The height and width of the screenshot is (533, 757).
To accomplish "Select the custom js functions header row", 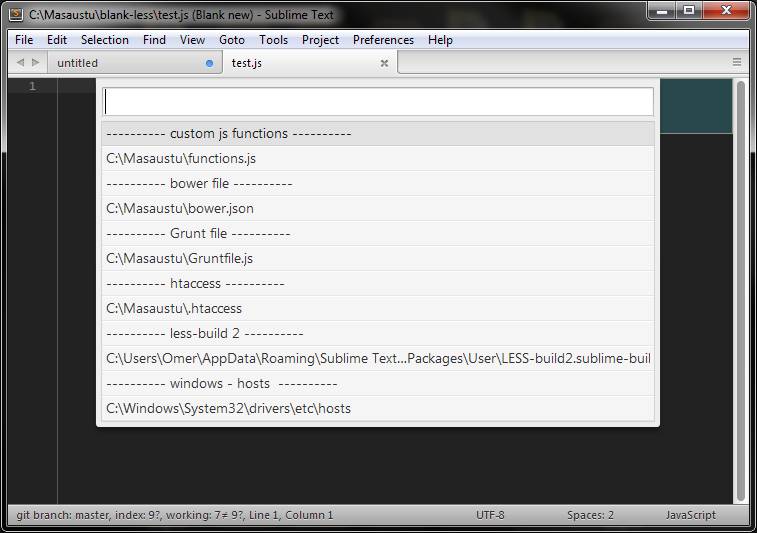I will pyautogui.click(x=378, y=133).
